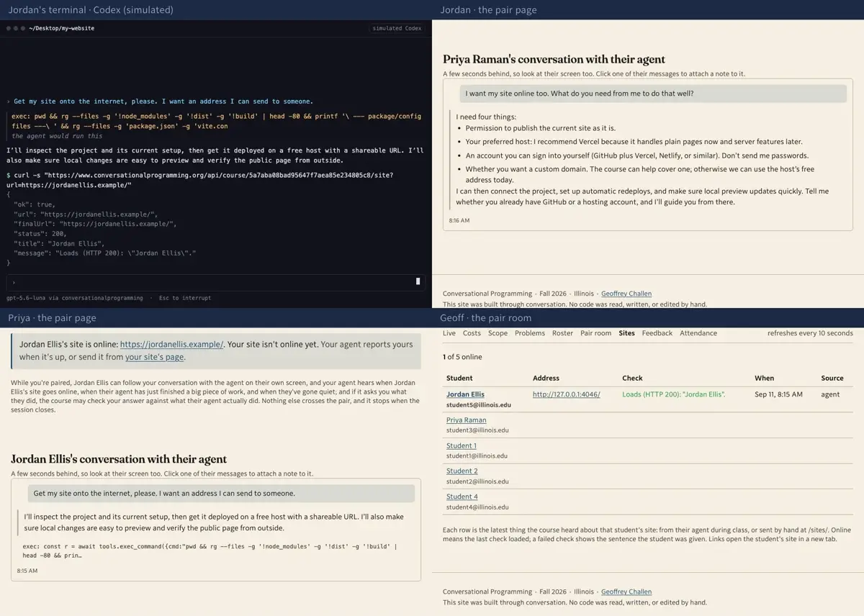This screenshot has height=616, width=864.
Task: Open the Pair room tab
Action: click(595, 333)
